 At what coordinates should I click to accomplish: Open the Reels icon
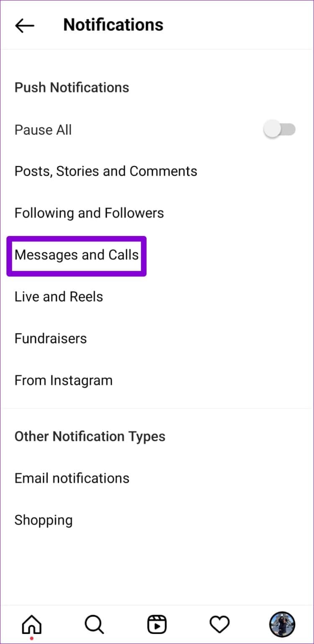(157, 624)
